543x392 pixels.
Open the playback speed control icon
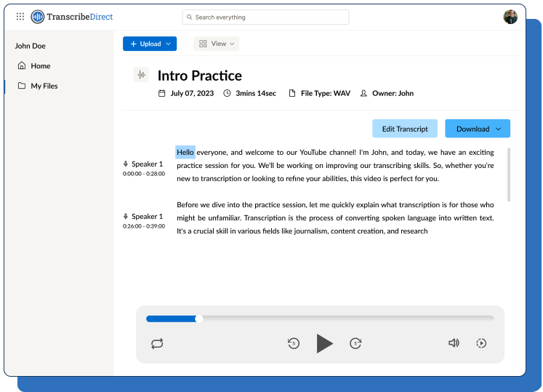click(481, 343)
